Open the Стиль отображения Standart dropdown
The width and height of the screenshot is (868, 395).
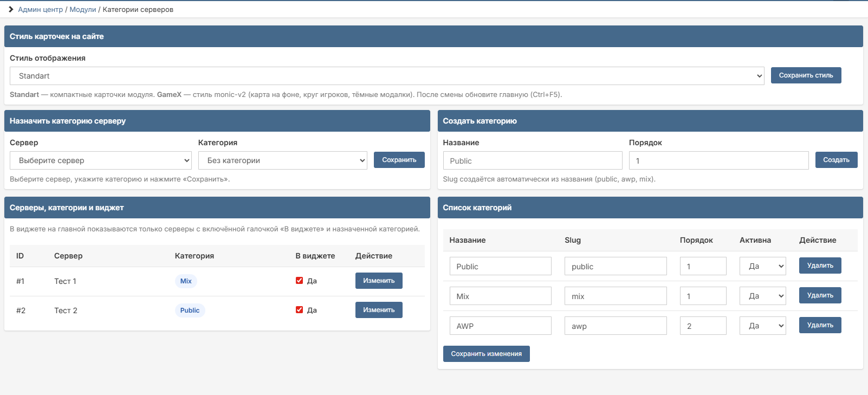387,76
